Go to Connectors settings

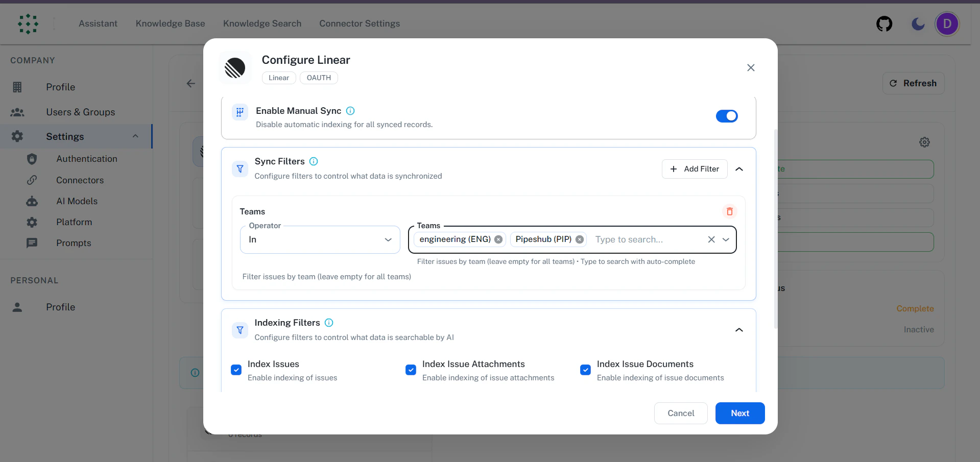pos(80,180)
